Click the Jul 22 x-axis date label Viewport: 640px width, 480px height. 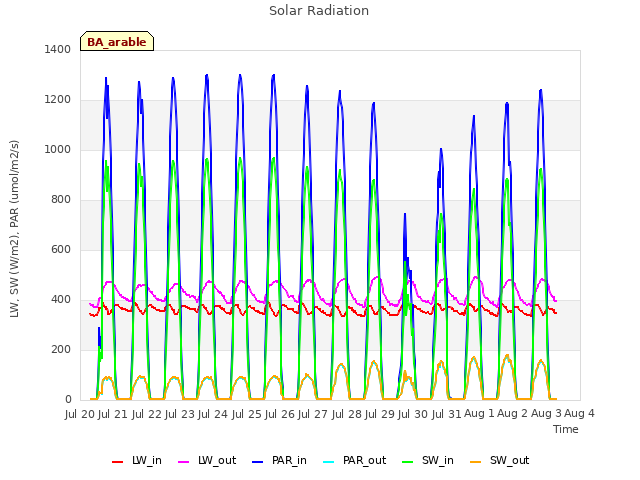[147, 414]
